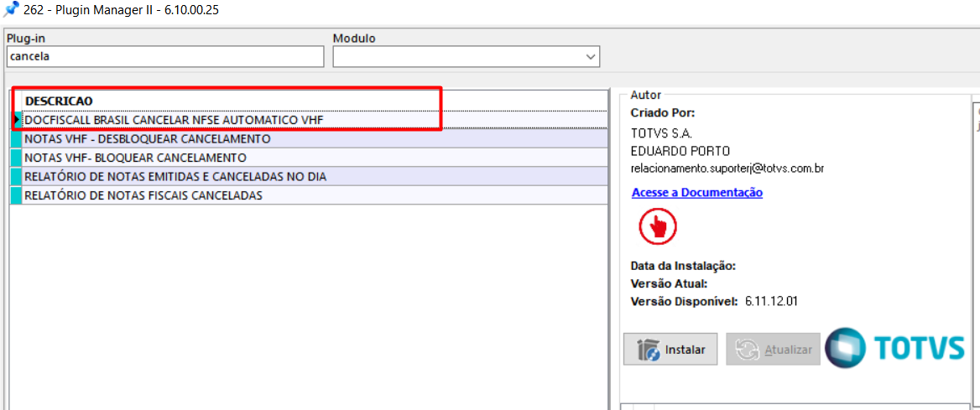Click the email relacionamento.suporterj@totvs.com.br
Screen dimensions: 980x410
[x=729, y=169]
